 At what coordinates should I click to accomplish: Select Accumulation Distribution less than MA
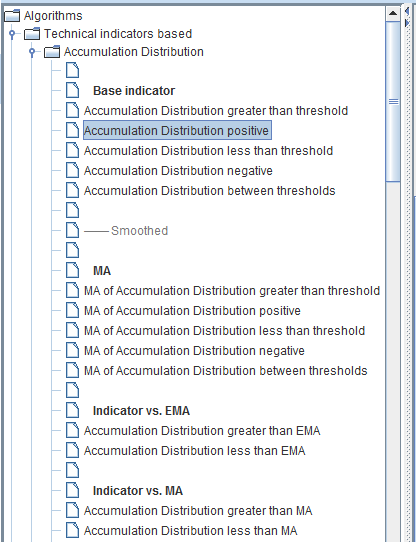pyautogui.click(x=191, y=531)
